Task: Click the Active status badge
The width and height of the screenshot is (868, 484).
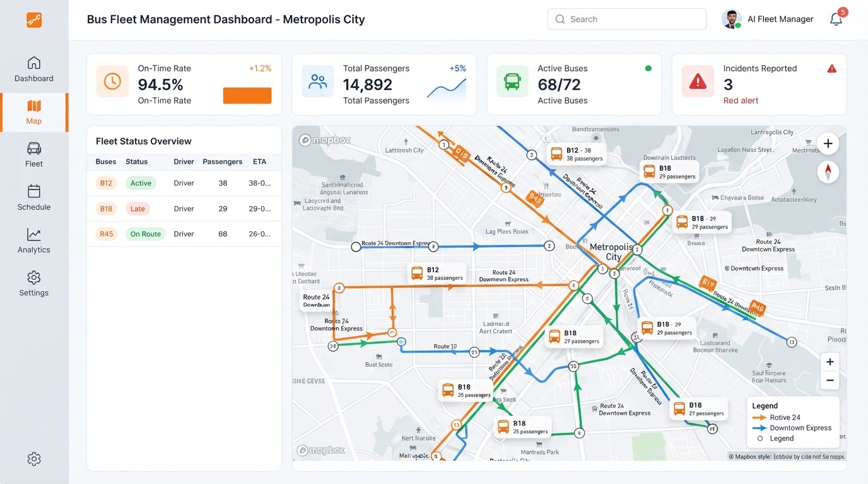Action: coord(141,183)
